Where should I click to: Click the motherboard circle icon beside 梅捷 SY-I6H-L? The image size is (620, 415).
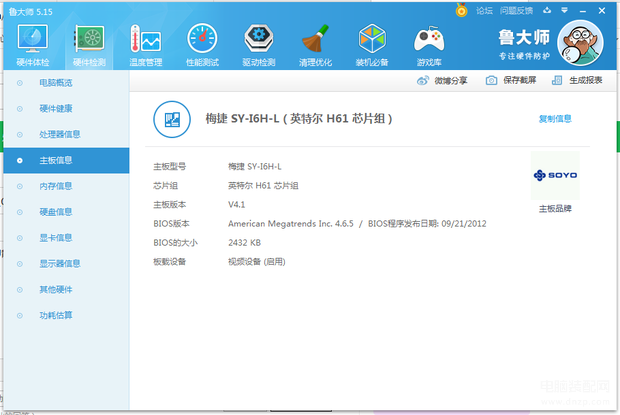pos(172,119)
